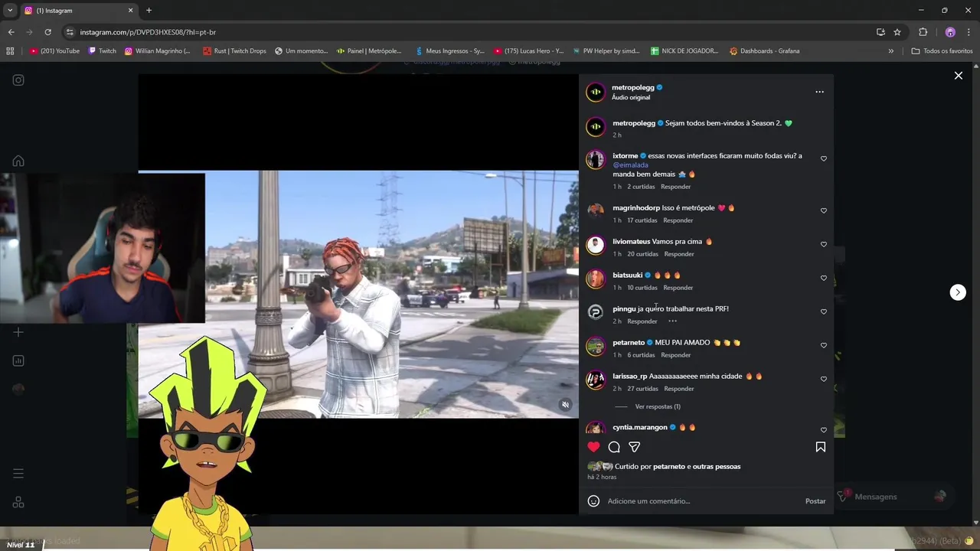Open a new tab with the plus button
This screenshot has height=551, width=980.
[149, 11]
